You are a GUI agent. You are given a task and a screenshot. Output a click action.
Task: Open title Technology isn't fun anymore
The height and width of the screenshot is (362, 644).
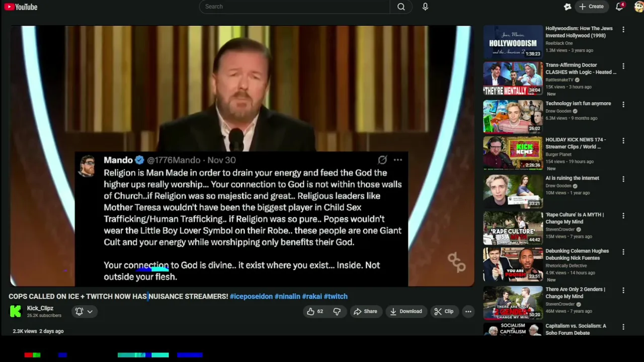pos(578,104)
